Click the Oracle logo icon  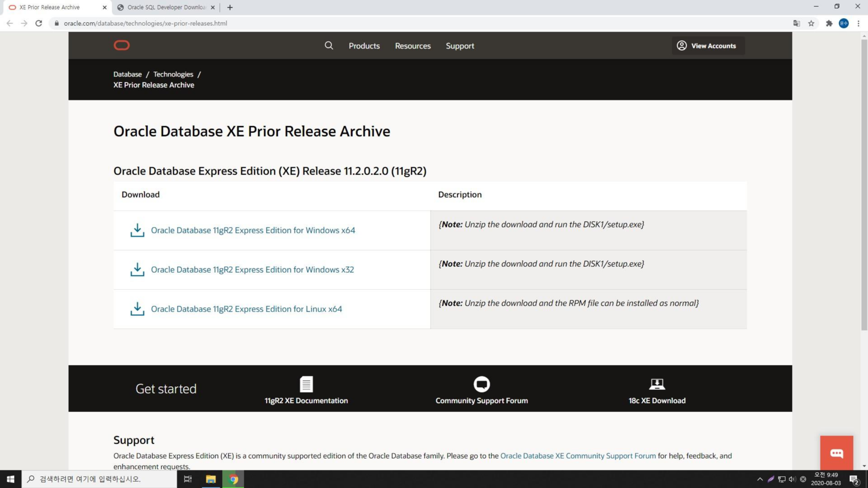[x=121, y=45]
